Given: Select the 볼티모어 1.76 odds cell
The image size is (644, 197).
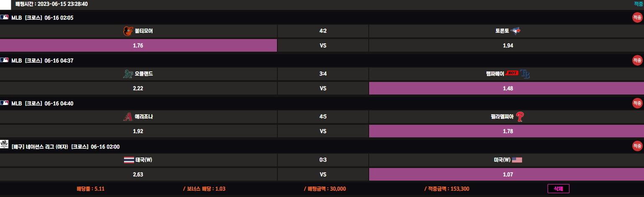Looking at the screenshot, I should click(x=138, y=45).
